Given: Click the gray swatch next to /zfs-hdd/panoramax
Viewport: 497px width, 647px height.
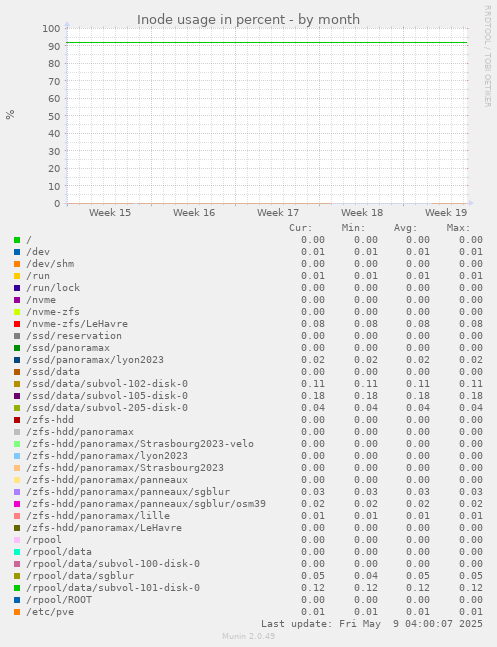Looking at the screenshot, I should pyautogui.click(x=17, y=432).
